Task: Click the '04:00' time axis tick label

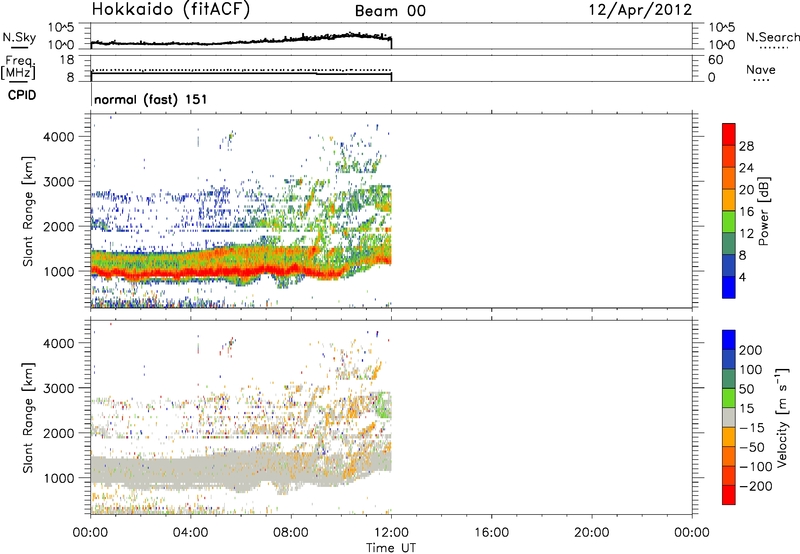Action: (x=190, y=533)
